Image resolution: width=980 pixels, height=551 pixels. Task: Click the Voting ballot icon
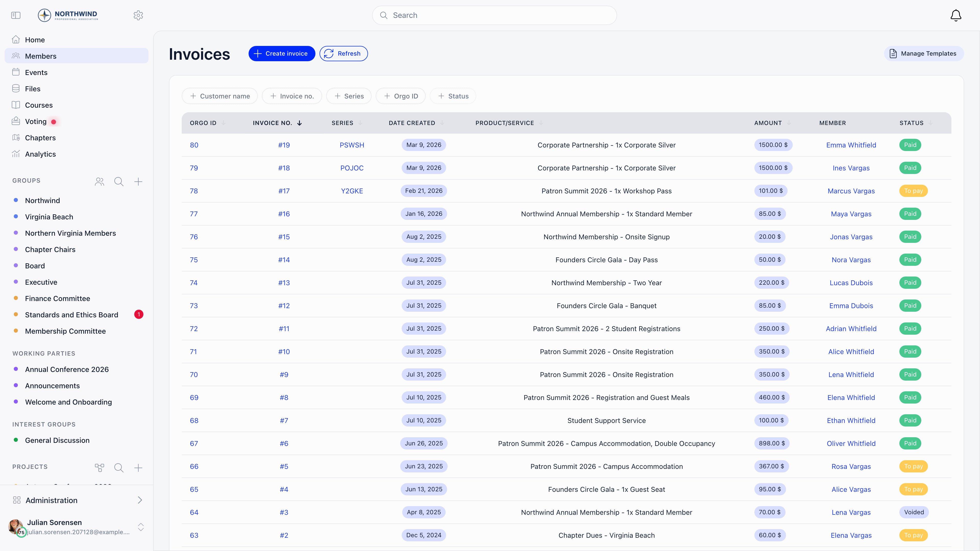pos(16,121)
